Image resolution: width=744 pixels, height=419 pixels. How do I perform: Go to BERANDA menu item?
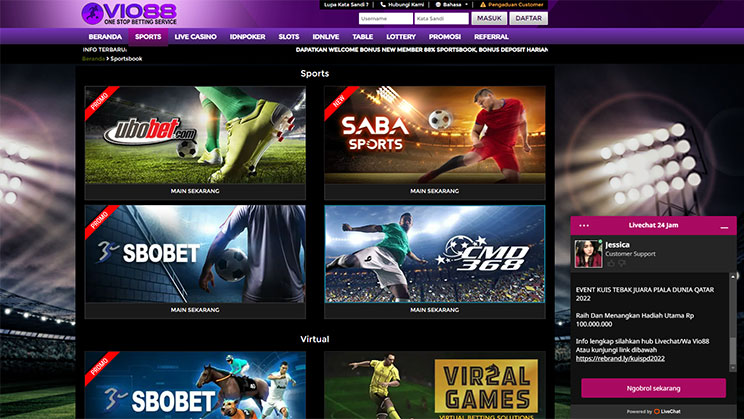click(x=105, y=37)
